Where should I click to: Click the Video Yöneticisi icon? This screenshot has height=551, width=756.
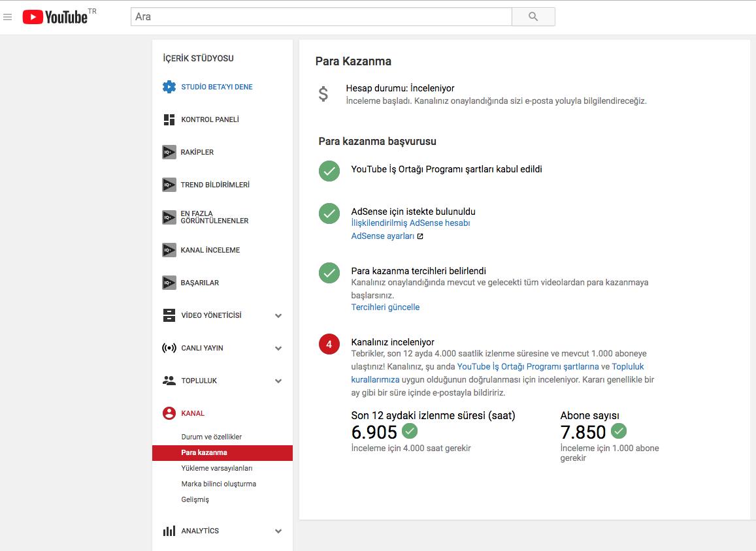tap(169, 315)
